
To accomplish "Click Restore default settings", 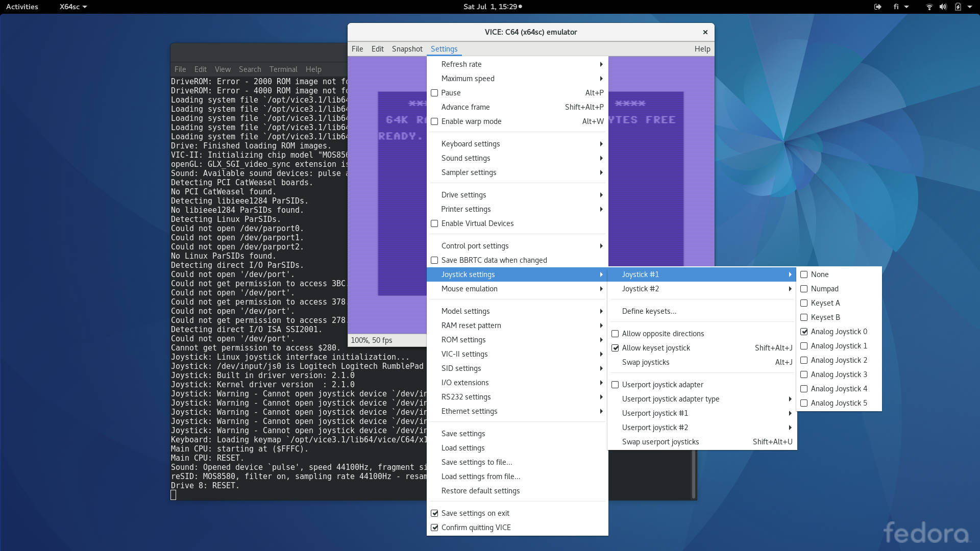I will (x=480, y=490).
